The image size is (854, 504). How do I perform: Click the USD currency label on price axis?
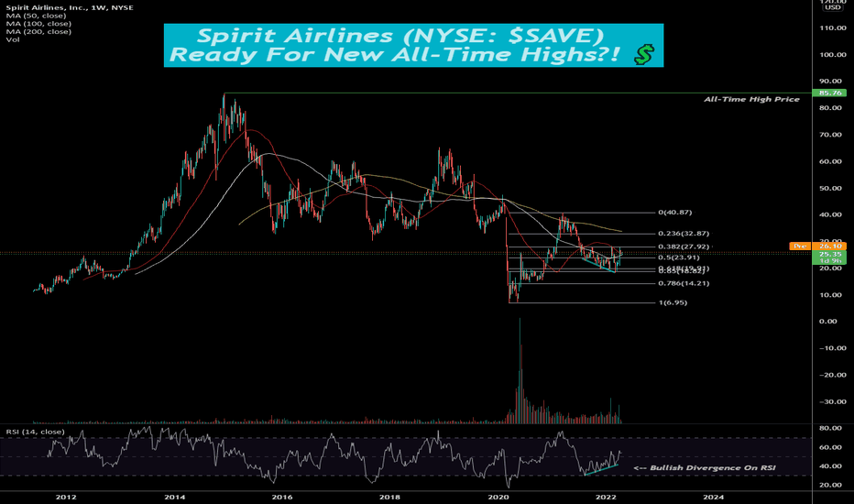point(833,7)
